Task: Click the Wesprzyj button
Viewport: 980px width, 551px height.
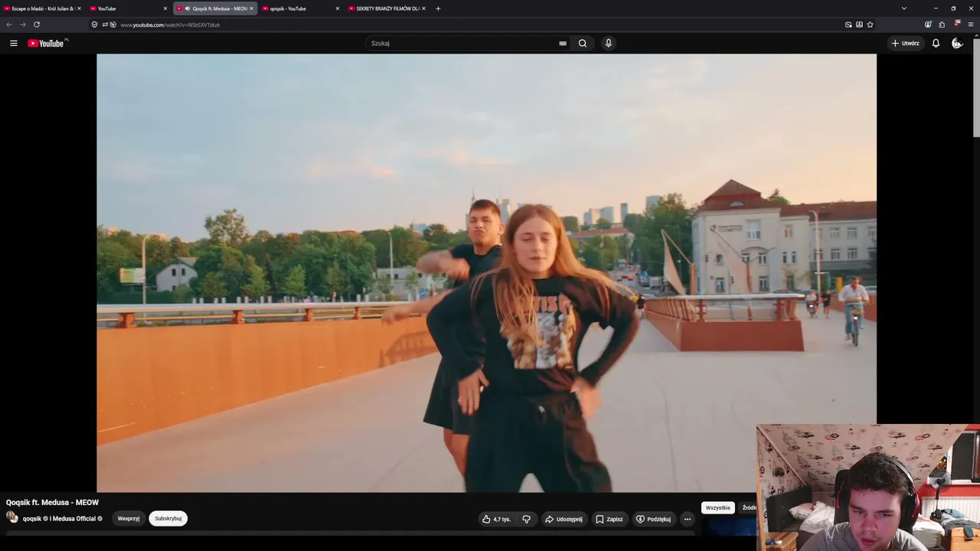Action: click(129, 519)
